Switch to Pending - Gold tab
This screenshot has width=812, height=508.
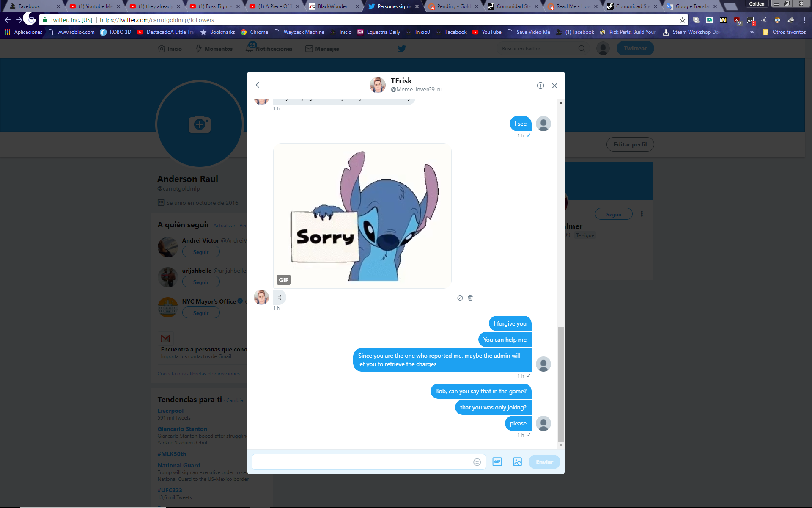[453, 6]
